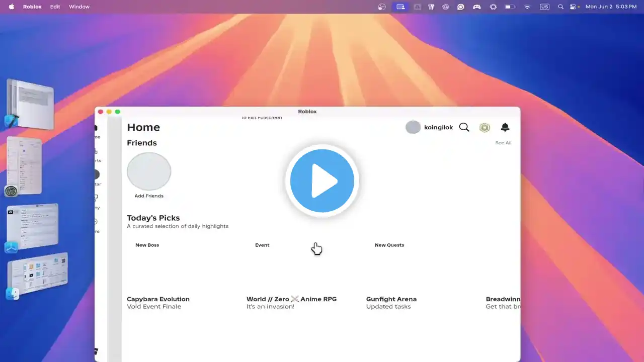Play the video with the blue play button

(322, 181)
